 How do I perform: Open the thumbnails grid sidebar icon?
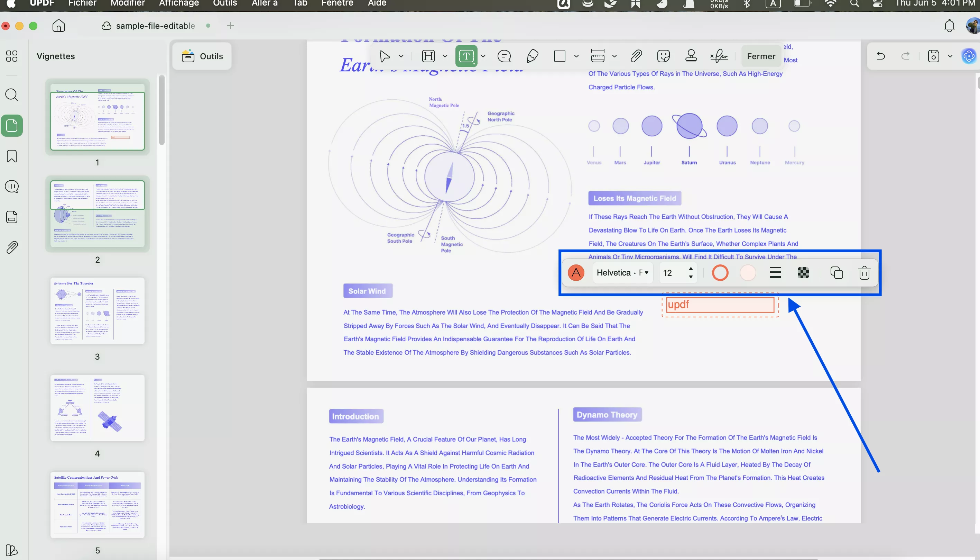[11, 56]
